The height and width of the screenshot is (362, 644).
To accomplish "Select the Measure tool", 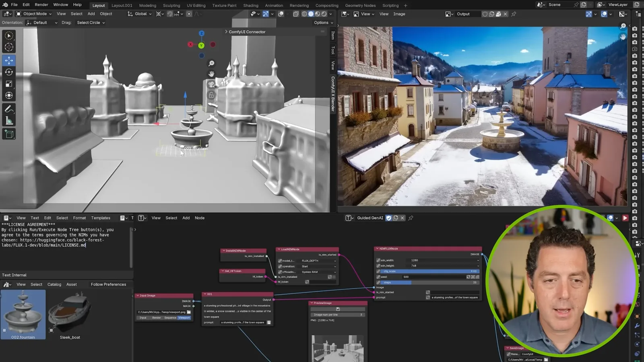I will (x=9, y=121).
